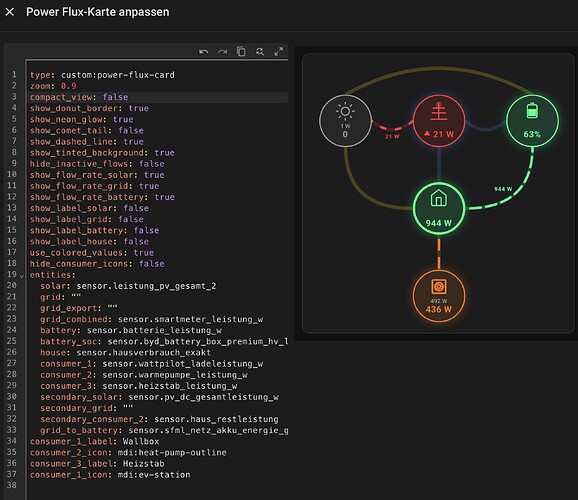The image size is (578, 500).
Task: Click line number 38 in gutter
Action: tap(12, 485)
